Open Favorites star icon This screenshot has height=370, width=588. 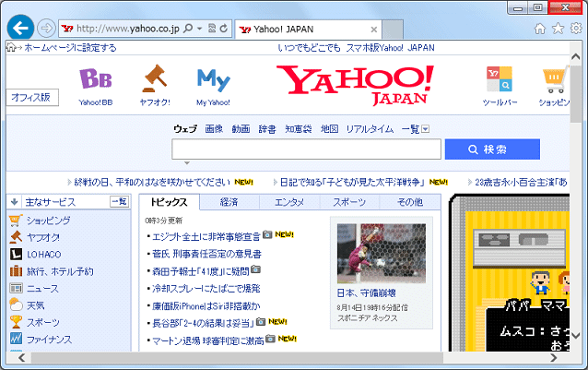click(558, 29)
